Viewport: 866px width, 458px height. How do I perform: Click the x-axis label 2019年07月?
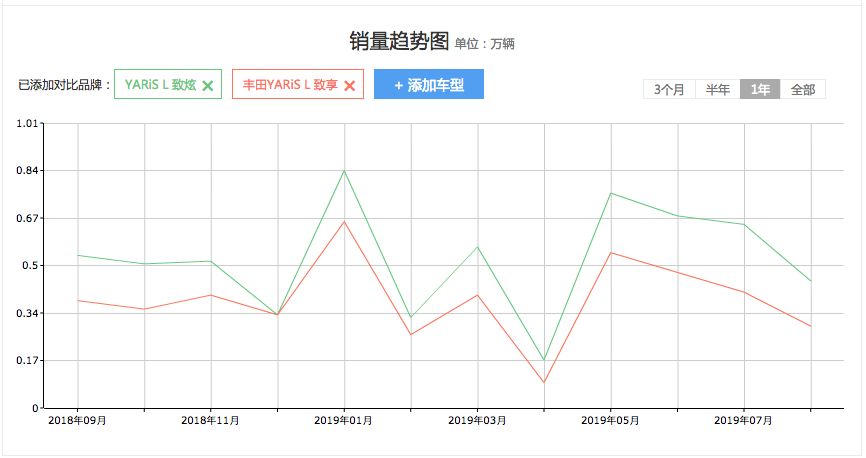coord(743,420)
